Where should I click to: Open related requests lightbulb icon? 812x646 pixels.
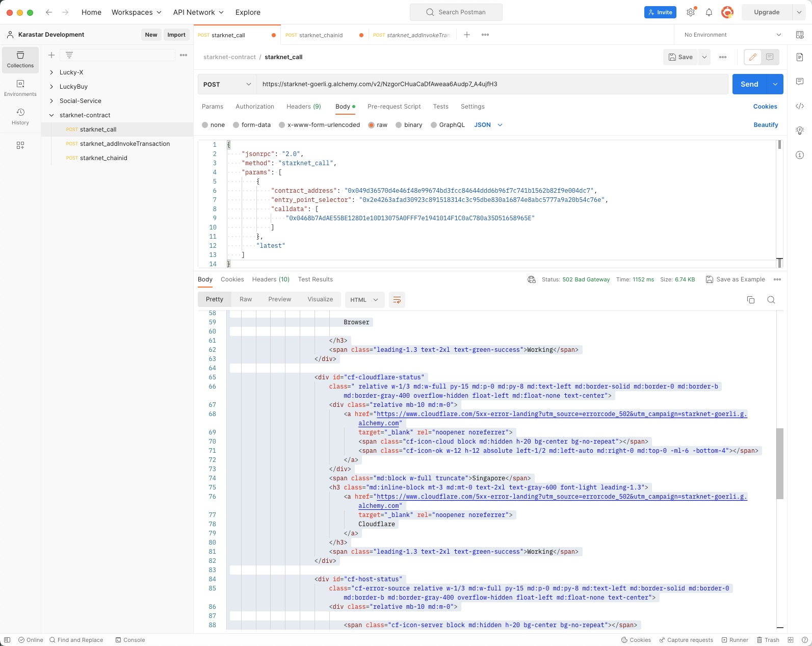[800, 131]
